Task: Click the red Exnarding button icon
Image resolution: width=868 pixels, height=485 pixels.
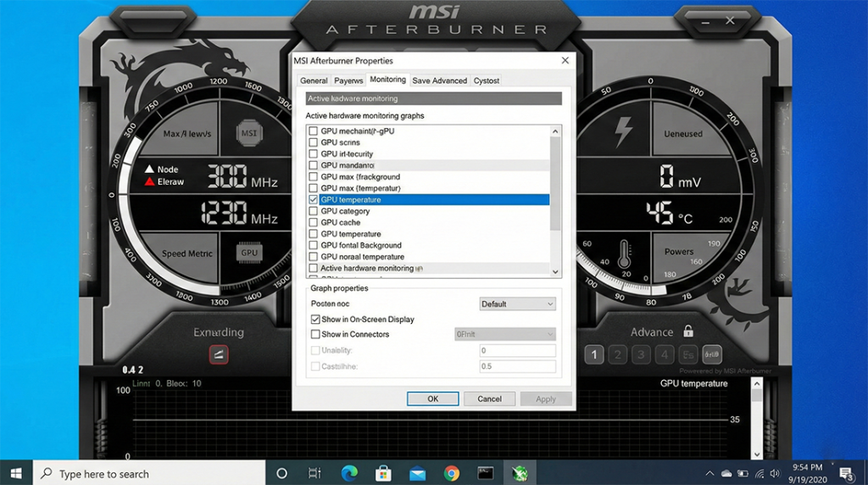Action: 219,354
